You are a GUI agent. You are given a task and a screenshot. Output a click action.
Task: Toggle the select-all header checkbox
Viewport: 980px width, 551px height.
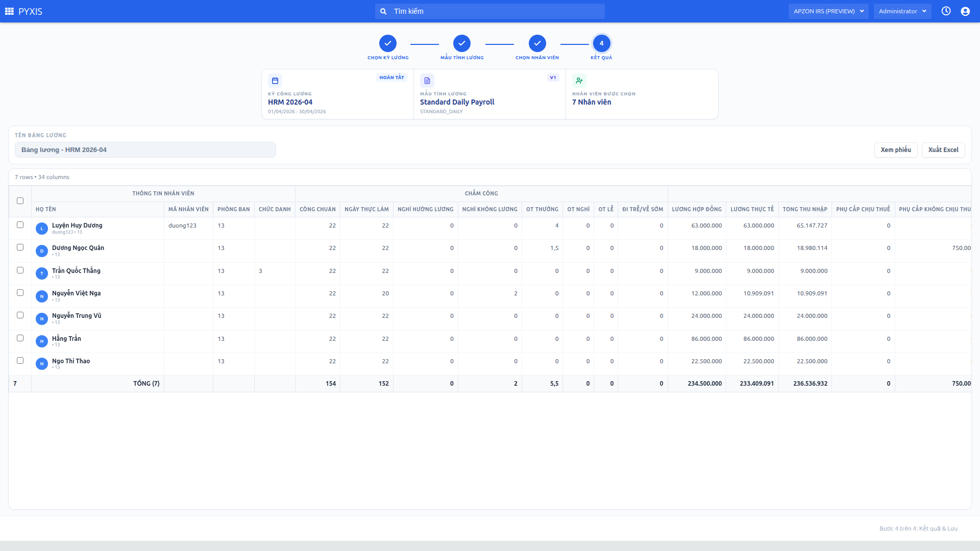[x=20, y=201]
